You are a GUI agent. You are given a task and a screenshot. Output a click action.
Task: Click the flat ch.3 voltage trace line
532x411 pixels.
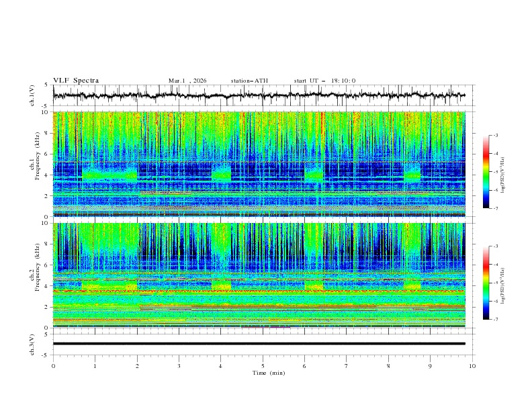(x=259, y=344)
